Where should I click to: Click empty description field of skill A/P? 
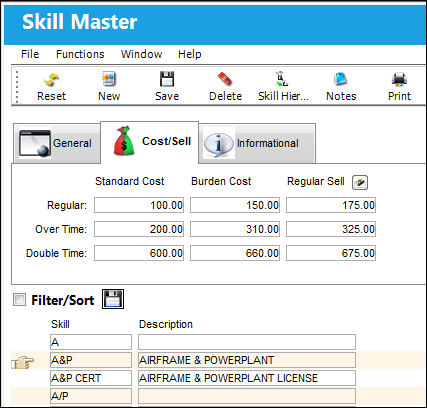pyautogui.click(x=247, y=396)
